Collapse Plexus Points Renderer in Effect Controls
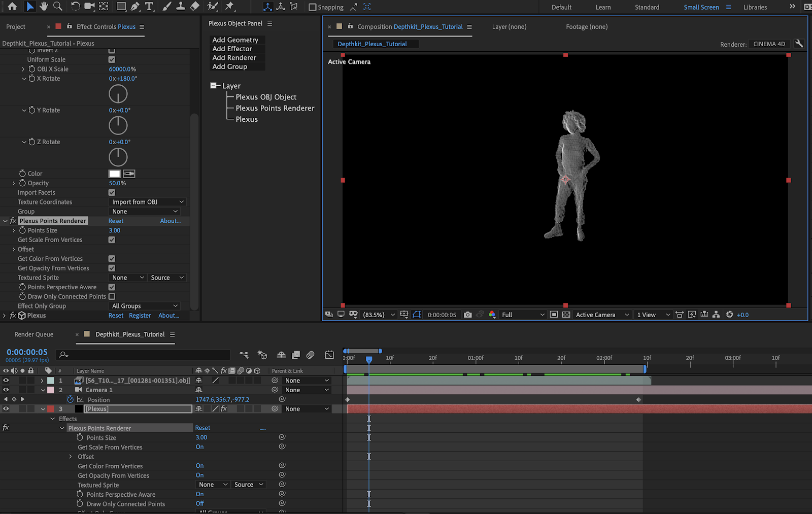Image resolution: width=812 pixels, height=514 pixels. 5,221
